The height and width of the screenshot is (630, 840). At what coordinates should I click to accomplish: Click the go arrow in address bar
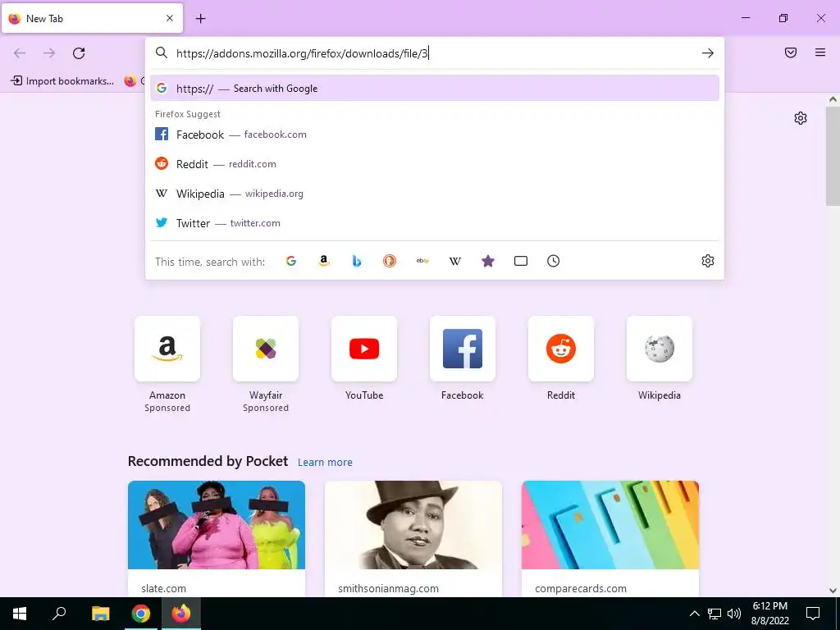click(x=708, y=53)
